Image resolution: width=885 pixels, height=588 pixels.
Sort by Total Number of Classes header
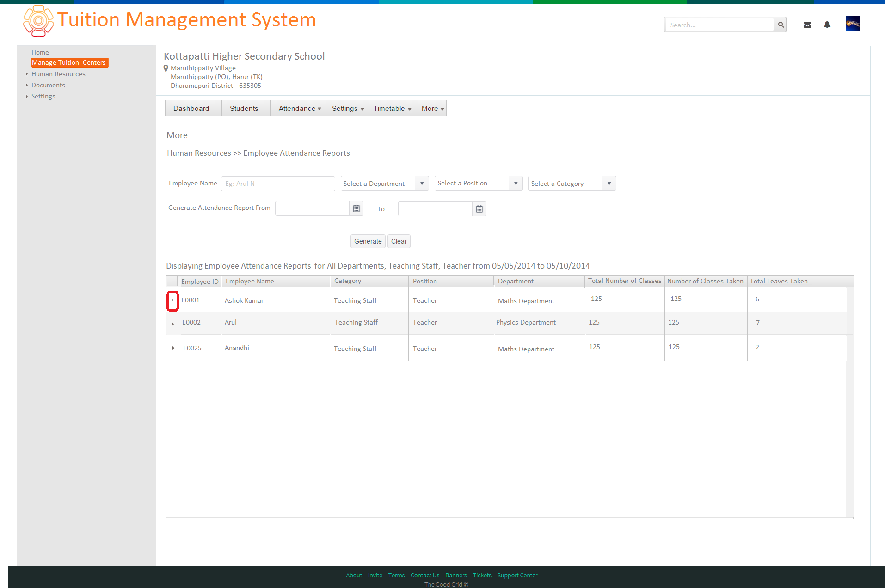(x=625, y=281)
